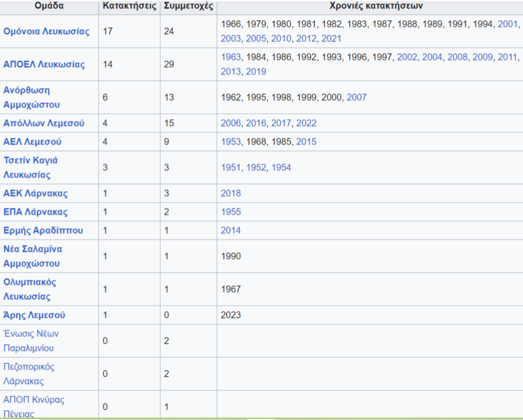Follow the 2015 year link
Image resolution: width=523 pixels, height=420 pixels.
(x=306, y=142)
